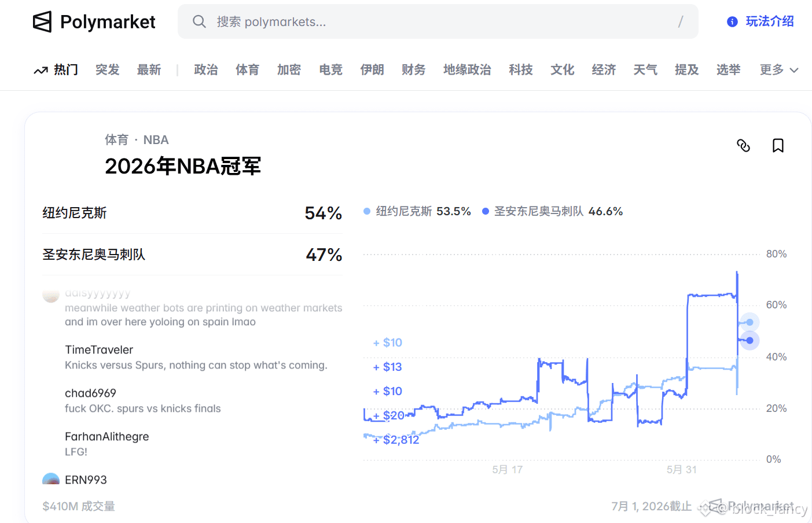Open the 选举 category

tap(729, 70)
